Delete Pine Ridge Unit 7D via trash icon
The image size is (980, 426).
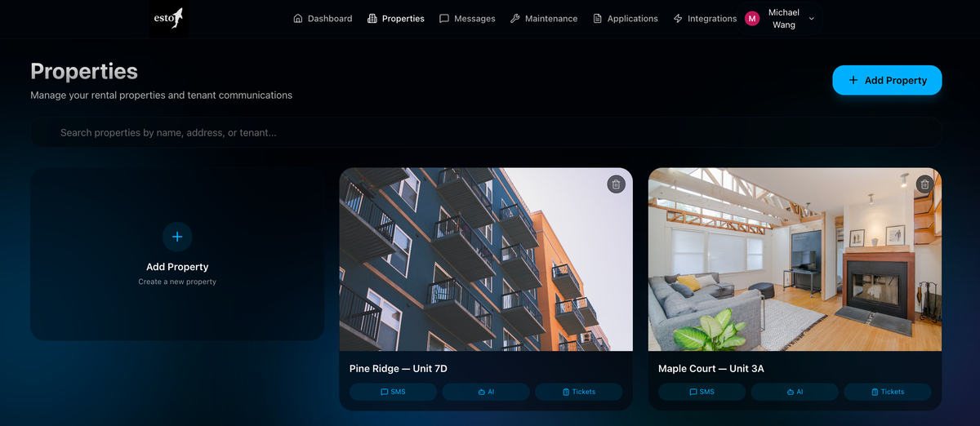617,184
